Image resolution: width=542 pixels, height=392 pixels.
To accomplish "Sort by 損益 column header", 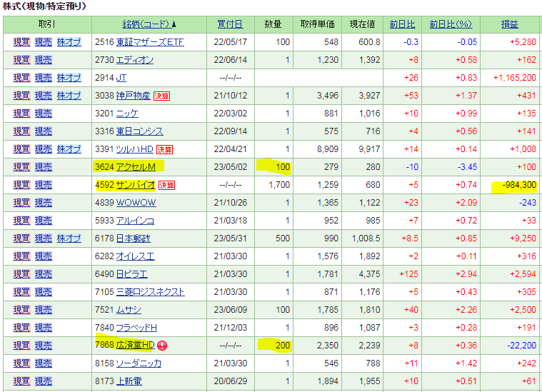I will [509, 24].
